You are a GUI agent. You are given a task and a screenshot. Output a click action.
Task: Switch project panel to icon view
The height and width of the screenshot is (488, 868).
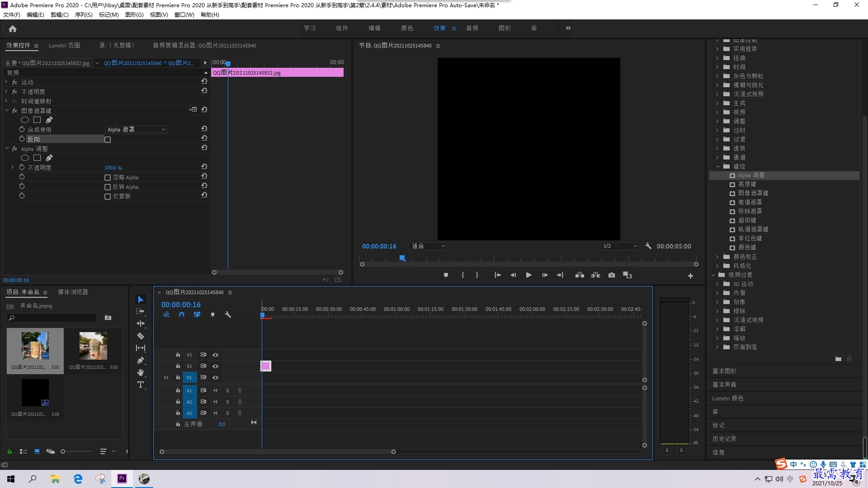point(37,451)
